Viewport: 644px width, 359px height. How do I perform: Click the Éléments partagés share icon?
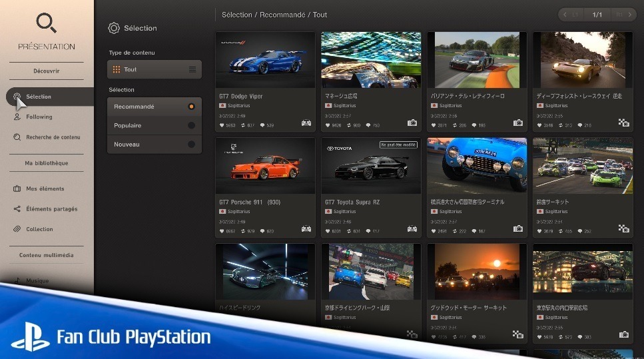coord(17,208)
